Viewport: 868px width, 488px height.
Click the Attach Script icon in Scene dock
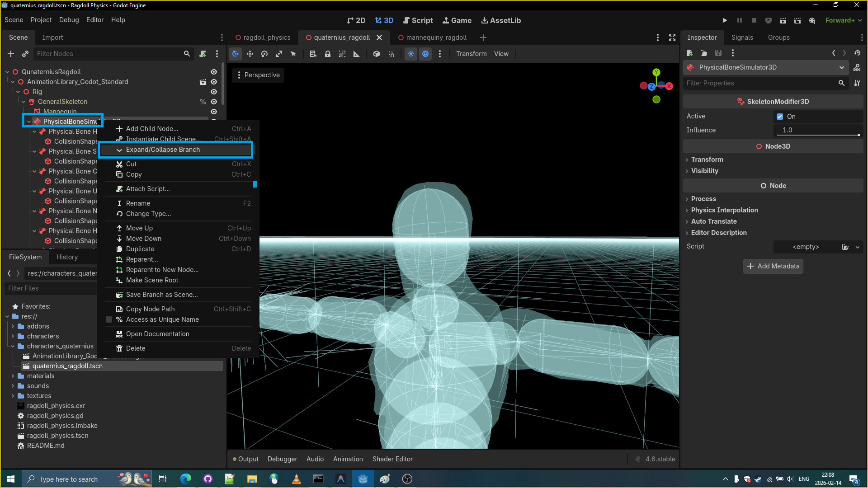tap(203, 54)
